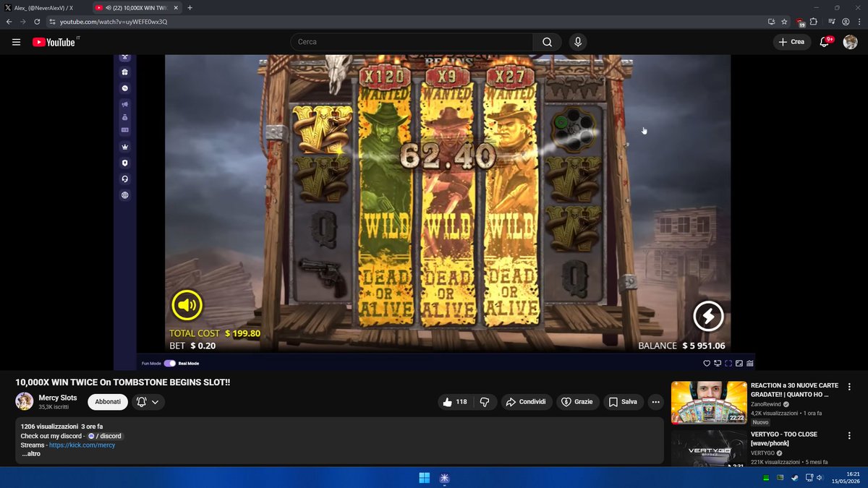Like the video with thumbs-up
This screenshot has height=488, width=868.
click(454, 402)
